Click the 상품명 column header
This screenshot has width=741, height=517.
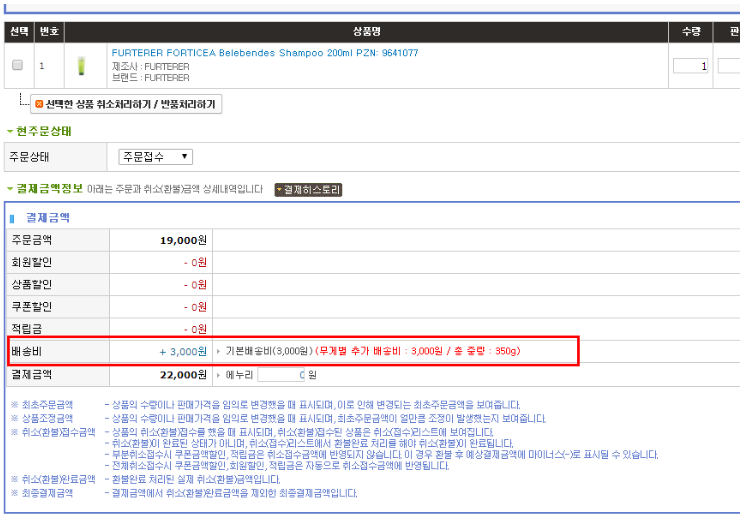[x=366, y=32]
